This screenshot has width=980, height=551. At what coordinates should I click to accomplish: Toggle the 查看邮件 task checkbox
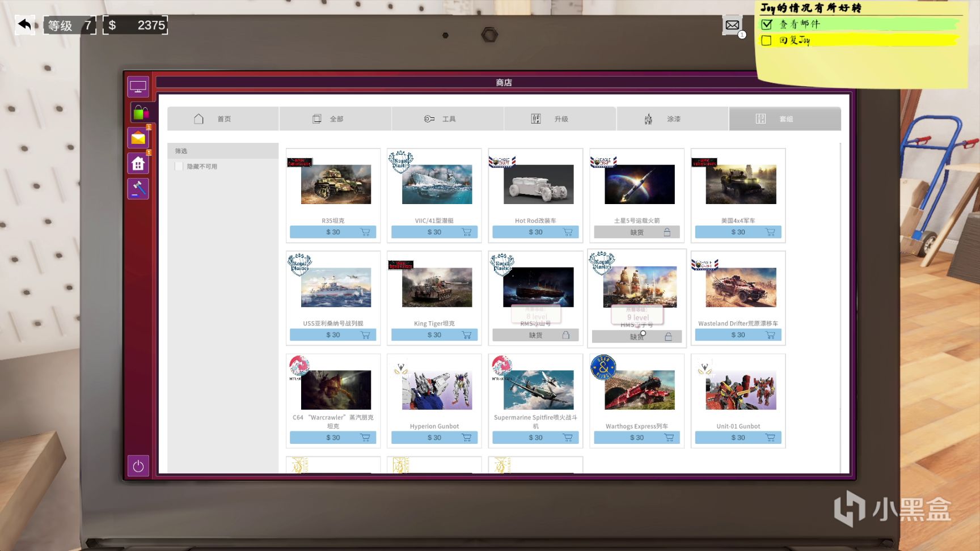767,24
